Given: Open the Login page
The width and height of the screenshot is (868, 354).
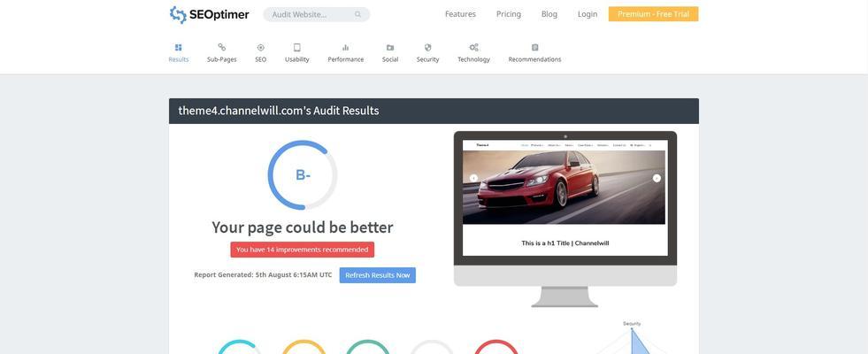Looking at the screenshot, I should tap(588, 14).
